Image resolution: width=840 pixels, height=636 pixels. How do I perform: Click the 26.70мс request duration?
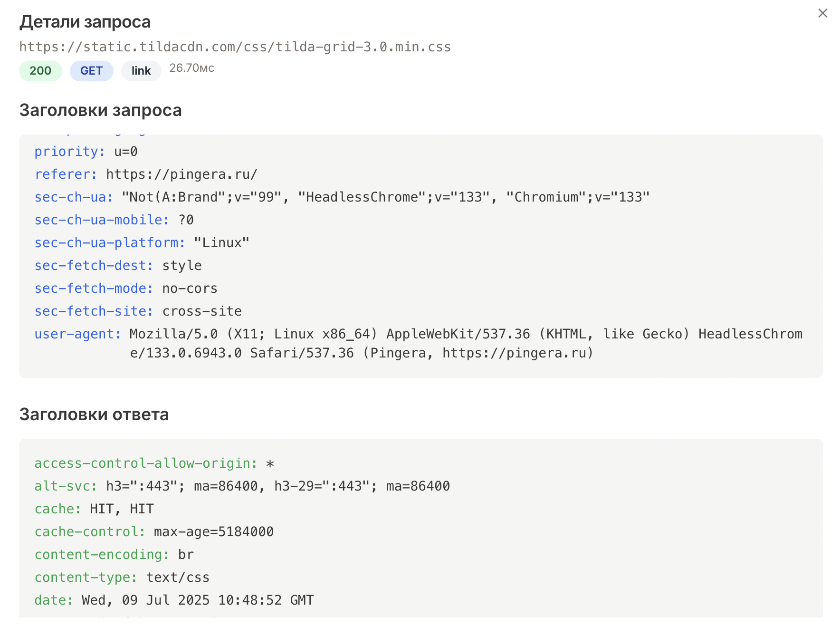[x=191, y=68]
